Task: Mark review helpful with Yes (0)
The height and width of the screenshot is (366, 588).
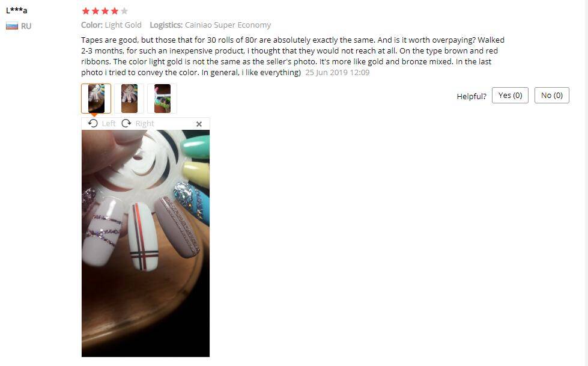Action: [510, 96]
